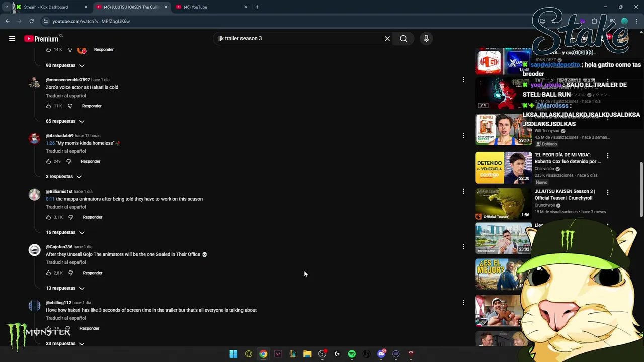This screenshot has width=644, height=362.
Task: Reply to @moonvenerable7897 with Responder
Action: [x=92, y=106]
